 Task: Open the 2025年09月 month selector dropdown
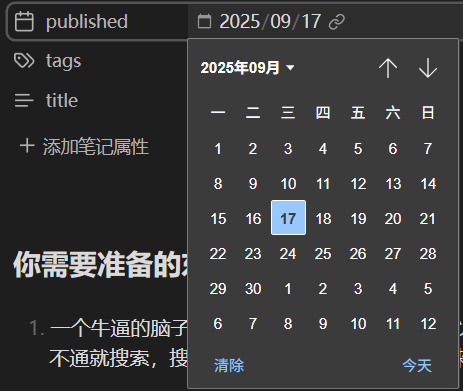pyautogui.click(x=247, y=68)
